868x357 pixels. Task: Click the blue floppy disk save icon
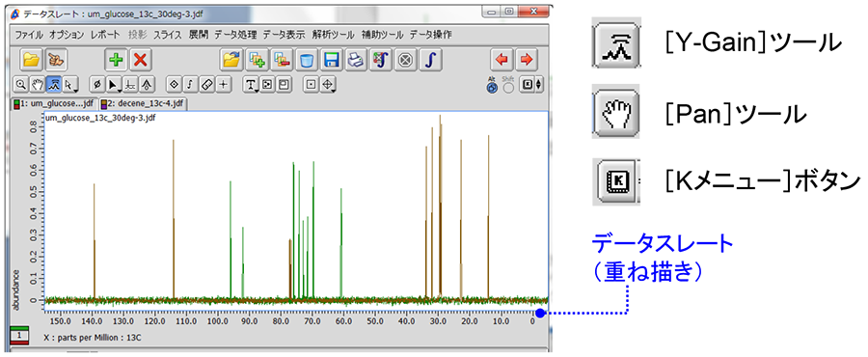click(x=332, y=60)
